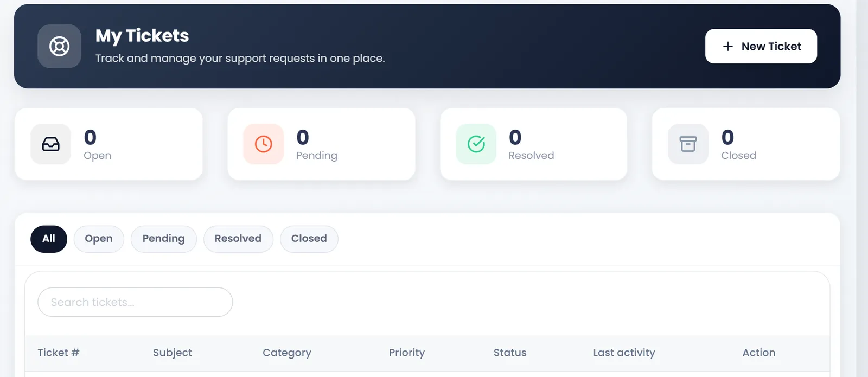
Task: Click the Pending count card label
Action: click(x=317, y=156)
